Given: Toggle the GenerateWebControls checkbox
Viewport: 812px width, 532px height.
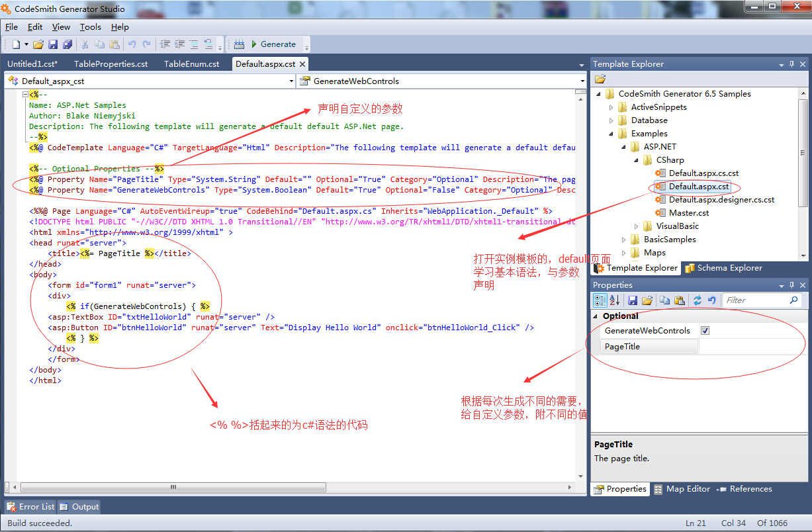Looking at the screenshot, I should tap(705, 331).
